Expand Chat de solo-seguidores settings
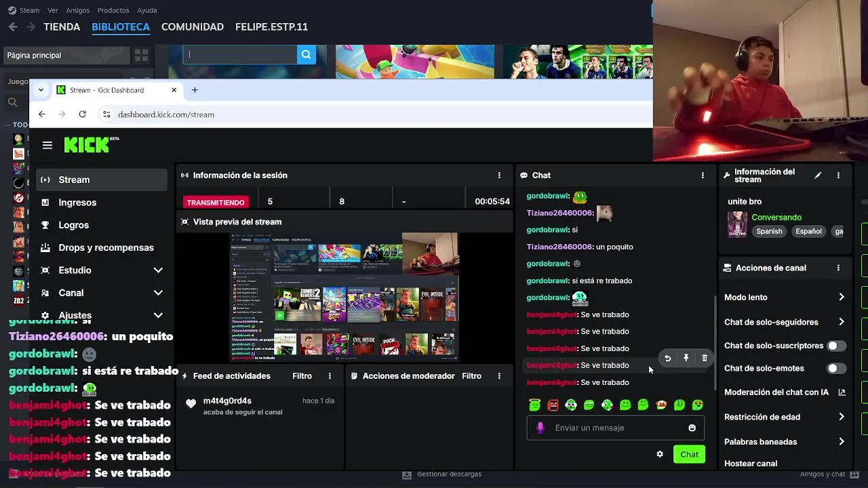The image size is (868, 488). point(842,322)
